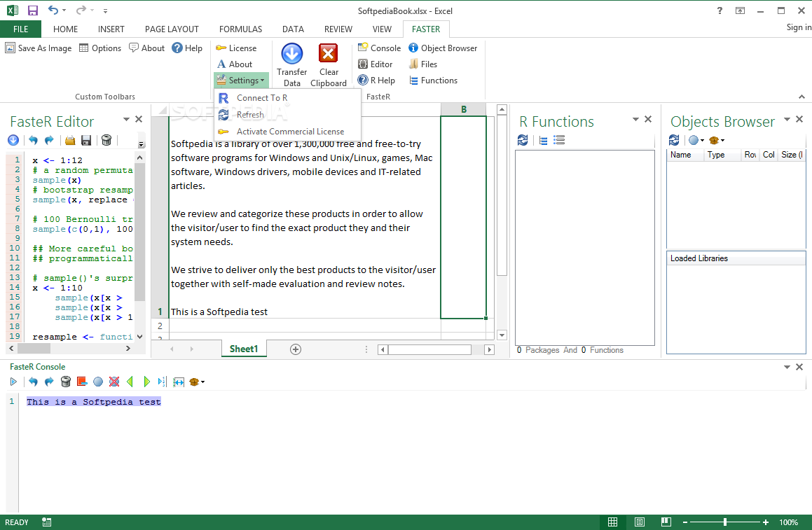
Task: Clear the FasteR Console with trash icon
Action: tap(66, 382)
